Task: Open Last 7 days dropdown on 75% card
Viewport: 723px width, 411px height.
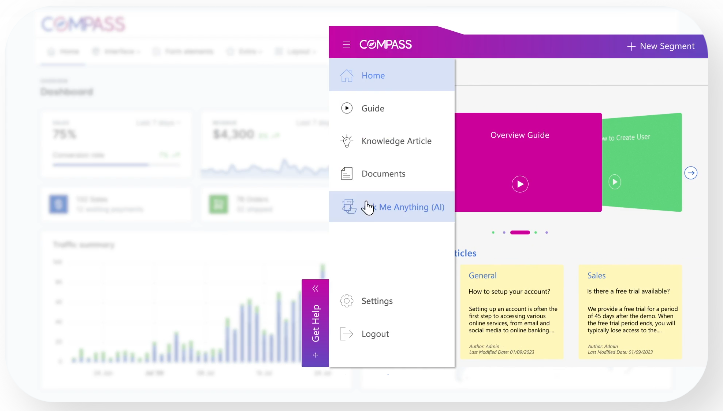Action: 158,123
